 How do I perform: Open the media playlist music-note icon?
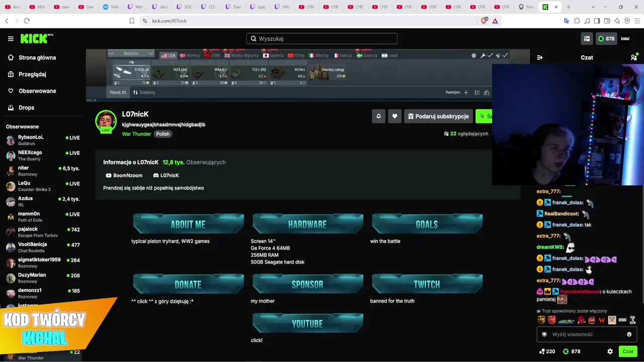(x=587, y=21)
